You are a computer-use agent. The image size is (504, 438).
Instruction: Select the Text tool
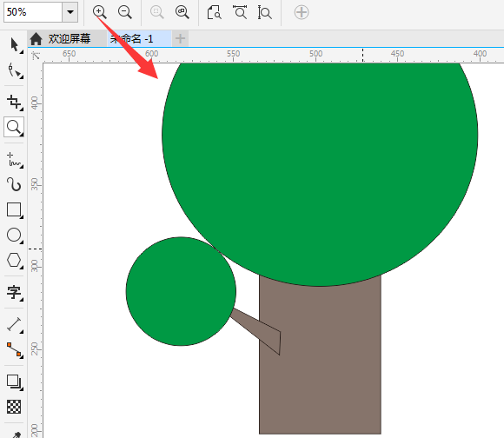[15, 293]
